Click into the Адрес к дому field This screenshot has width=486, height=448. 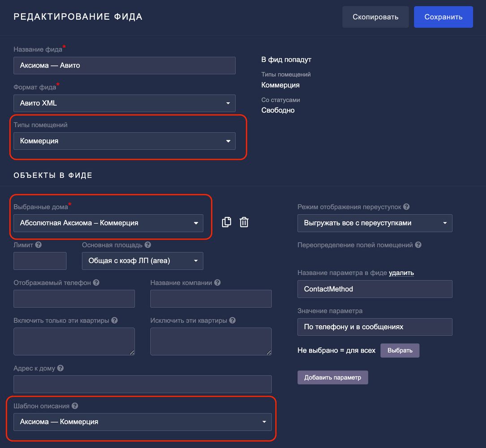pyautogui.click(x=142, y=384)
